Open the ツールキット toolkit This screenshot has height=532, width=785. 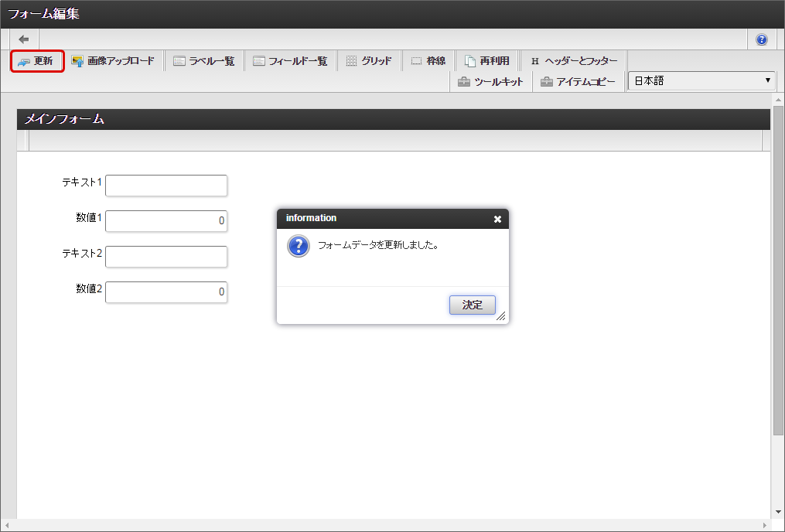[490, 82]
